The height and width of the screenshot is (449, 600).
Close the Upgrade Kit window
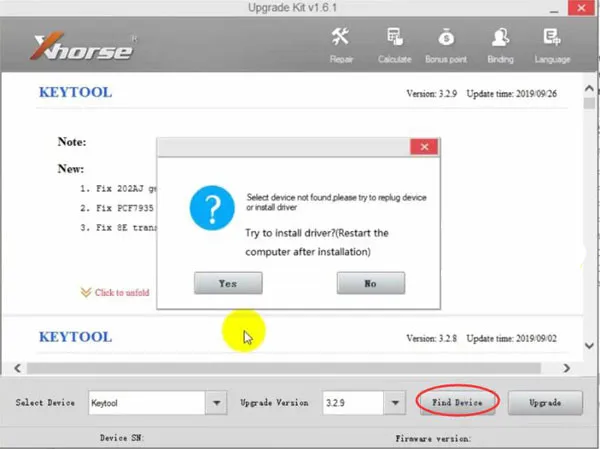[x=581, y=8]
